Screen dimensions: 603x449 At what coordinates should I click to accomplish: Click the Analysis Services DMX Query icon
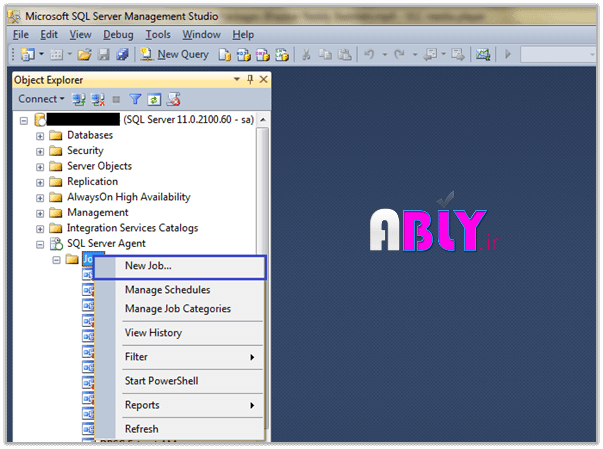(263, 55)
